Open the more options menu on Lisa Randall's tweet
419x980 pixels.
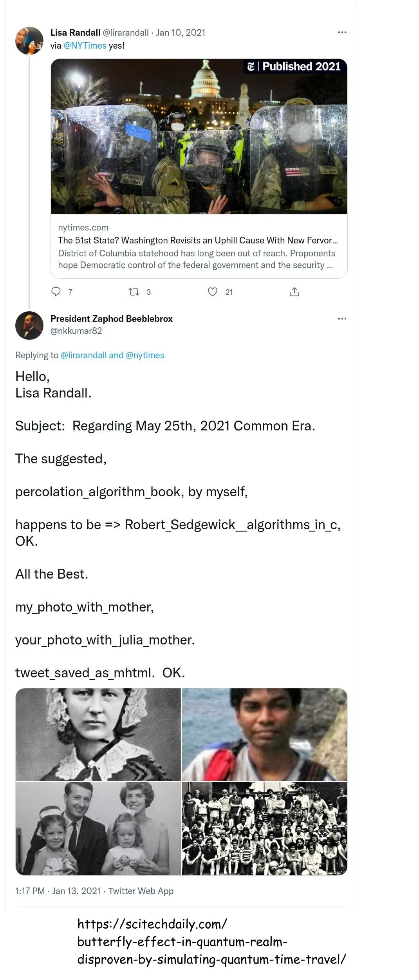coord(342,33)
